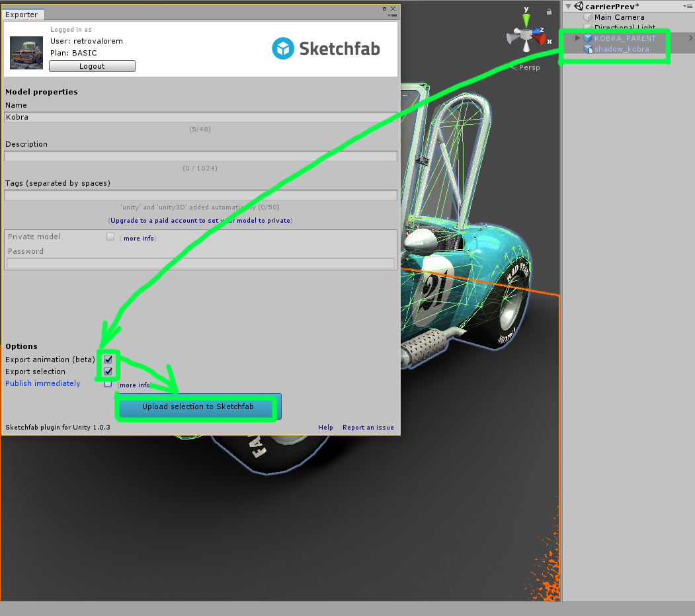Click the scene gizmo green Y axis cone
This screenshot has width=695, height=616.
(x=526, y=19)
